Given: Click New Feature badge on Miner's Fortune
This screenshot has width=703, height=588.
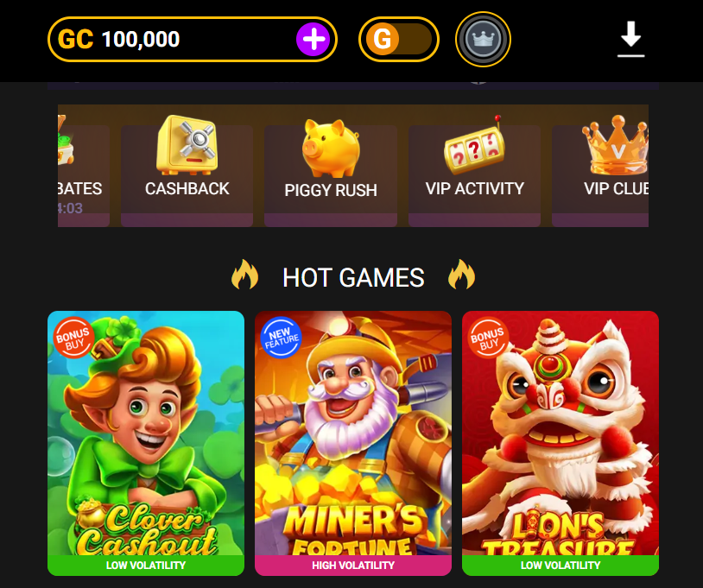Looking at the screenshot, I should tap(281, 338).
